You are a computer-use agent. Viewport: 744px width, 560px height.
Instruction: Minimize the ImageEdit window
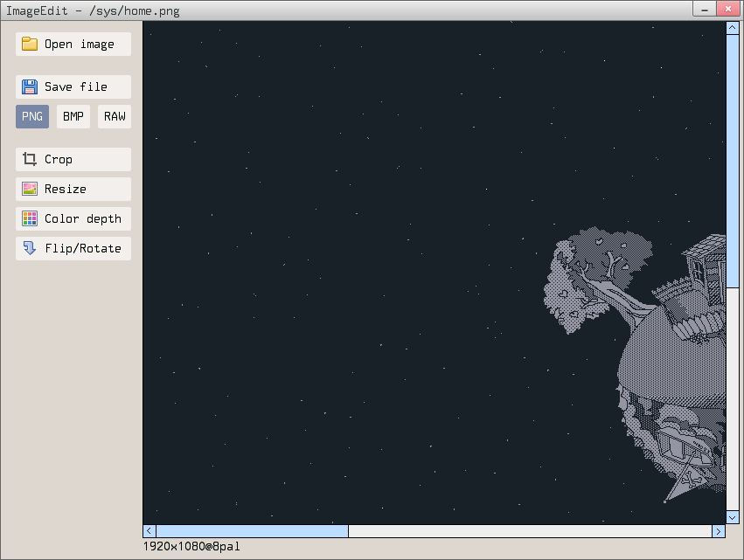(x=705, y=9)
